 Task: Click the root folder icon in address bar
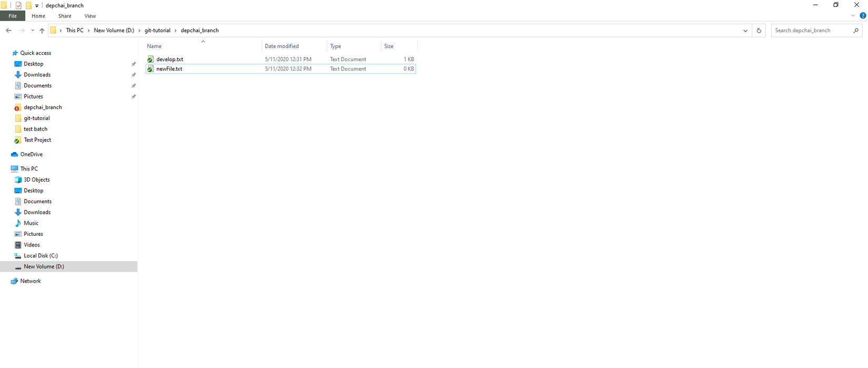tap(53, 31)
